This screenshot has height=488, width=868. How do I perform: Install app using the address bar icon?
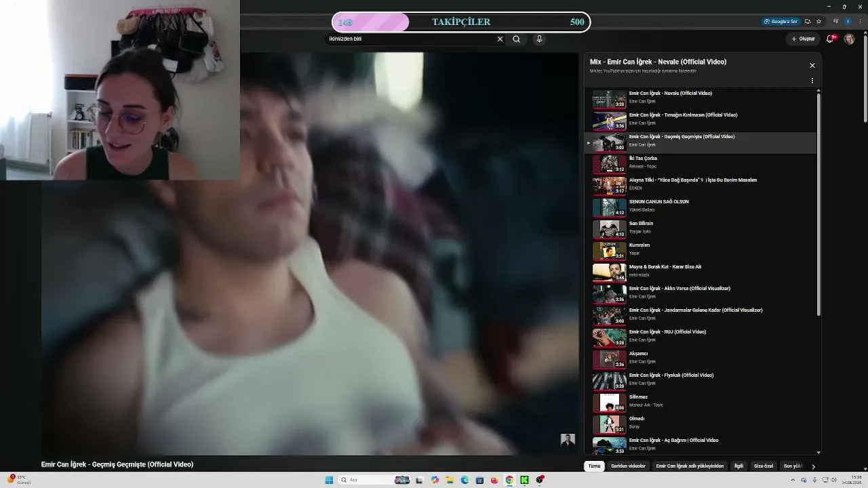coord(808,22)
